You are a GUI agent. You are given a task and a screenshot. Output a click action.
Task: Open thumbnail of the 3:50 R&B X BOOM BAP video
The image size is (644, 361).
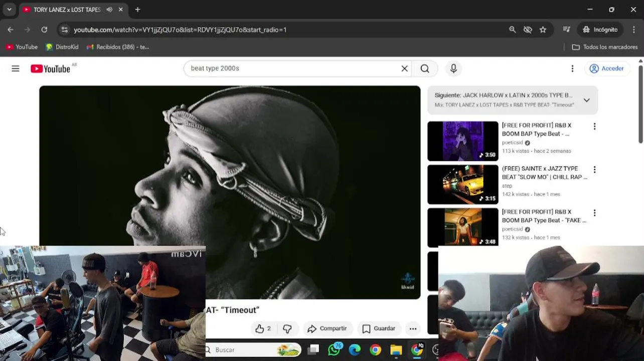pyautogui.click(x=463, y=141)
